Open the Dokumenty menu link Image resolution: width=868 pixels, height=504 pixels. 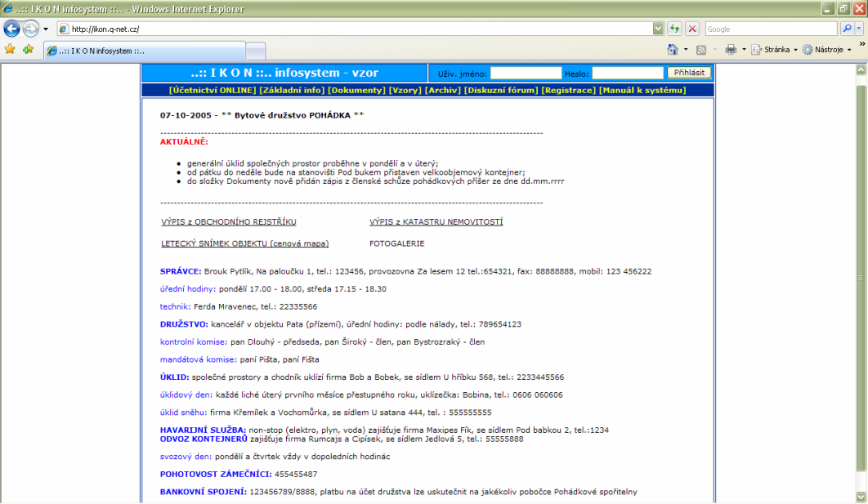click(356, 90)
